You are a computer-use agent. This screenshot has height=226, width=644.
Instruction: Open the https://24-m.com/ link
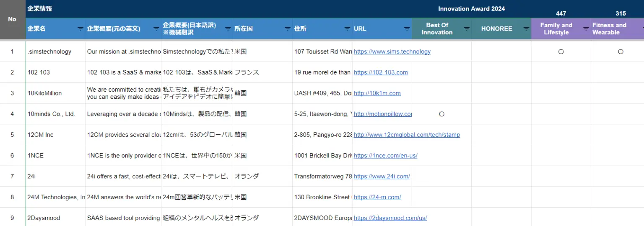[x=377, y=197]
